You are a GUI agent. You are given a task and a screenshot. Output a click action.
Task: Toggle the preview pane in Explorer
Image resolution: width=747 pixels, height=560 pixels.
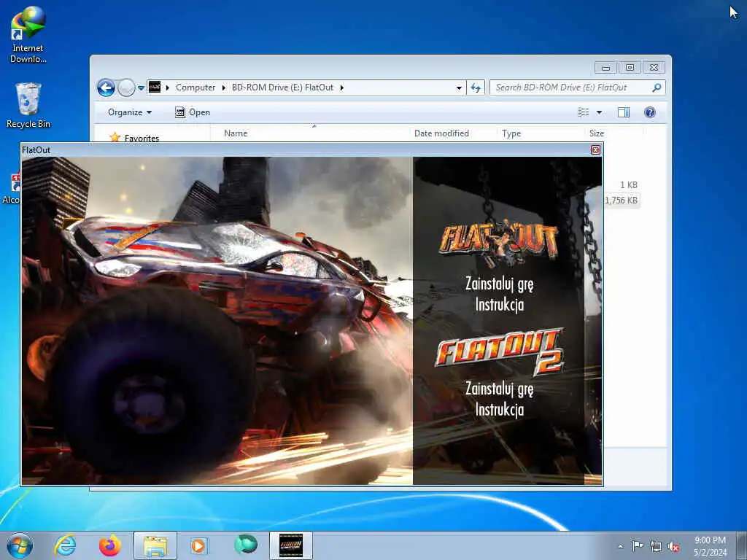(x=624, y=112)
